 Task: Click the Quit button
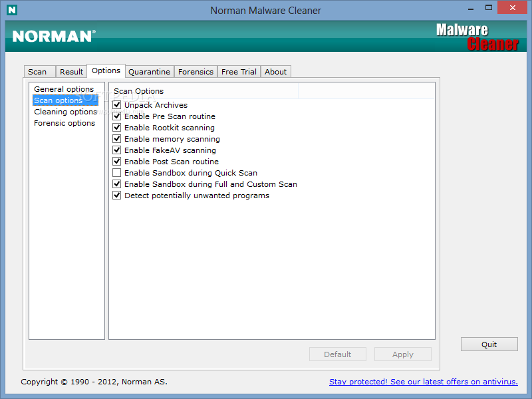click(489, 344)
